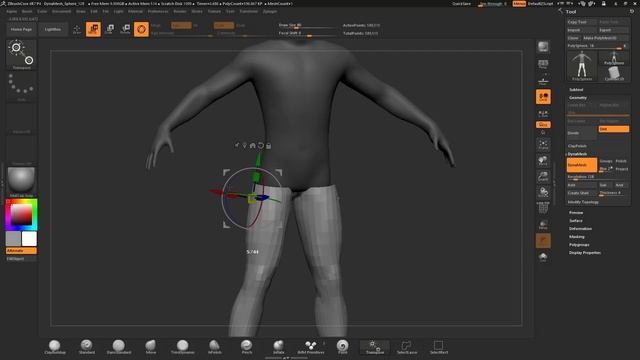Open the Transform menu
This screenshot has width=640, height=360.
point(249,11)
